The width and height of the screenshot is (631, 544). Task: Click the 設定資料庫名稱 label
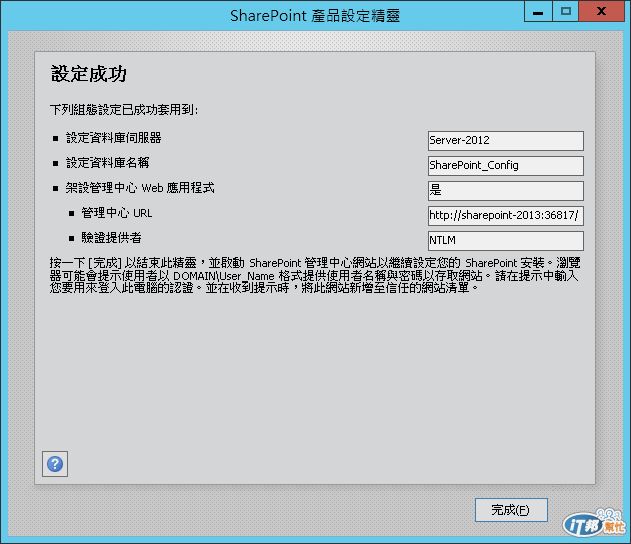(x=107, y=163)
